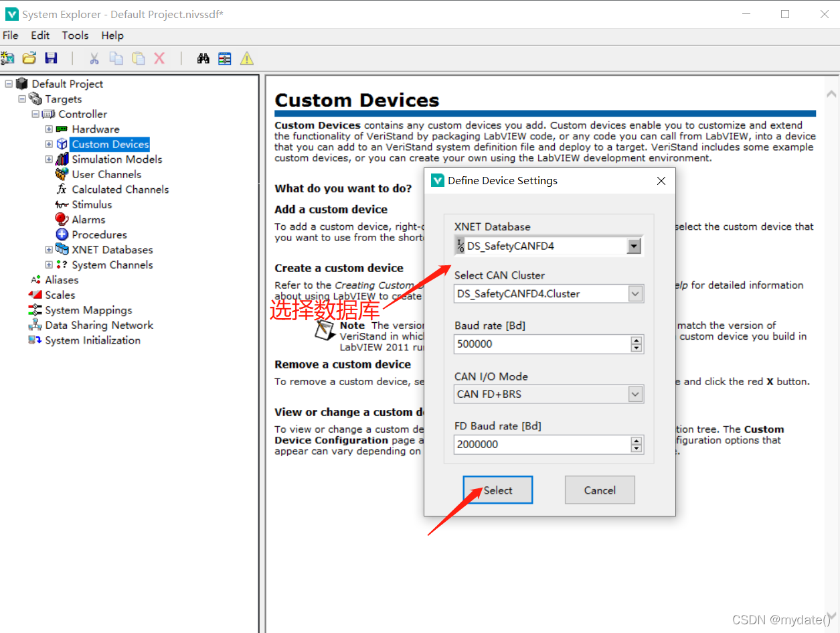
Task: Click the red Alarms bell icon
Action: pos(62,219)
